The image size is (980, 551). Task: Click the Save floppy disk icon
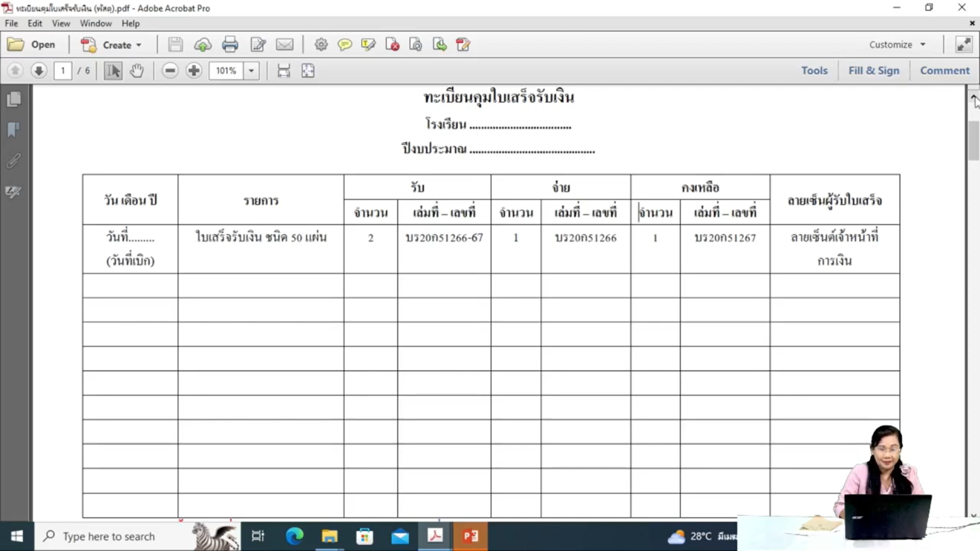click(x=176, y=45)
